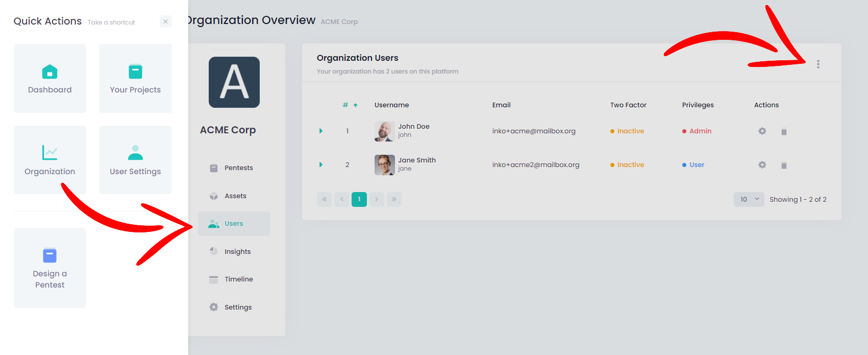Screen dimensions: 868x355
Task: Open the rows-per-page dropdown showing 10
Action: click(x=749, y=199)
